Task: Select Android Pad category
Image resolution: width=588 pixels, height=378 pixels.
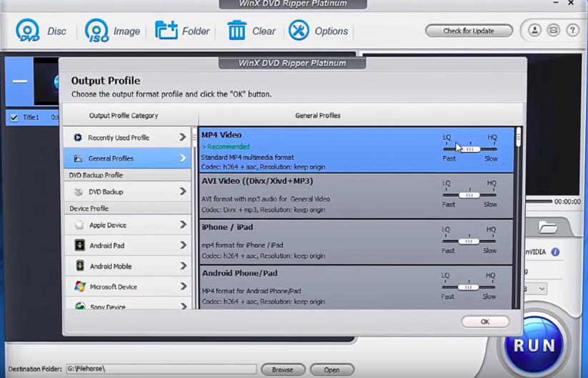Action: pyautogui.click(x=127, y=246)
